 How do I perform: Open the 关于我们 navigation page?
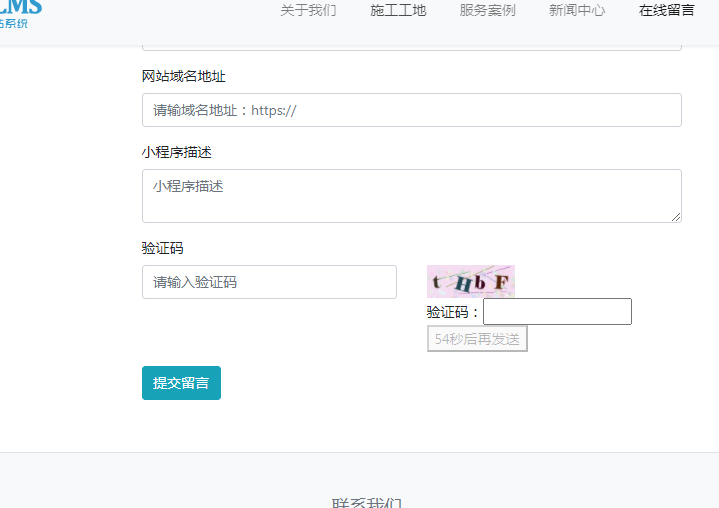(308, 11)
